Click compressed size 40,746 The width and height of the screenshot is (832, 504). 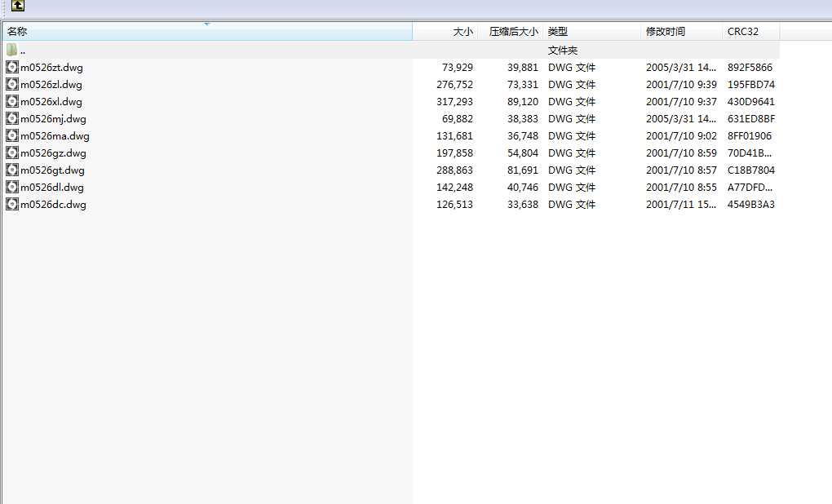523,188
